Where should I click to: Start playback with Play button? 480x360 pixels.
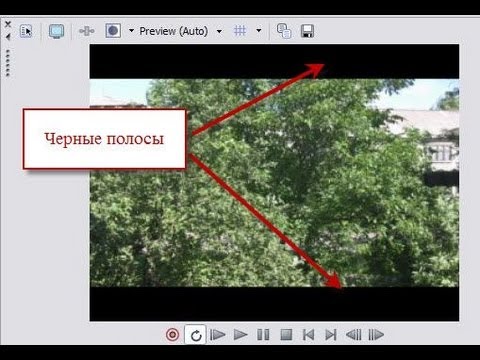coord(240,334)
